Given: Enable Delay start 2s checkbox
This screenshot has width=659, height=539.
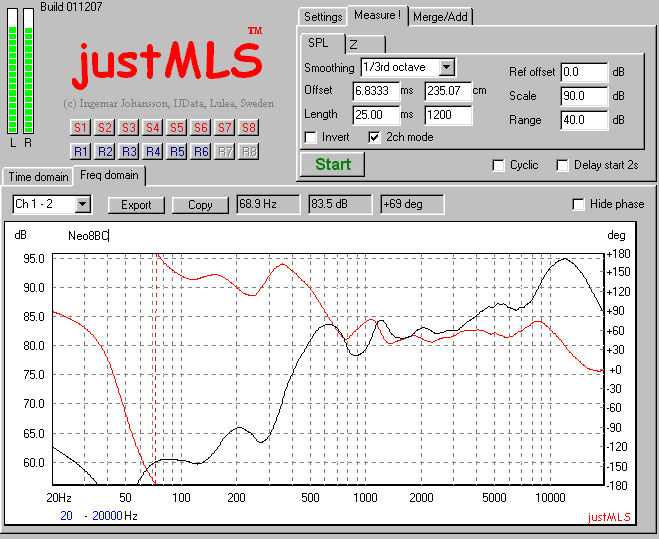Looking at the screenshot, I should point(562,165).
